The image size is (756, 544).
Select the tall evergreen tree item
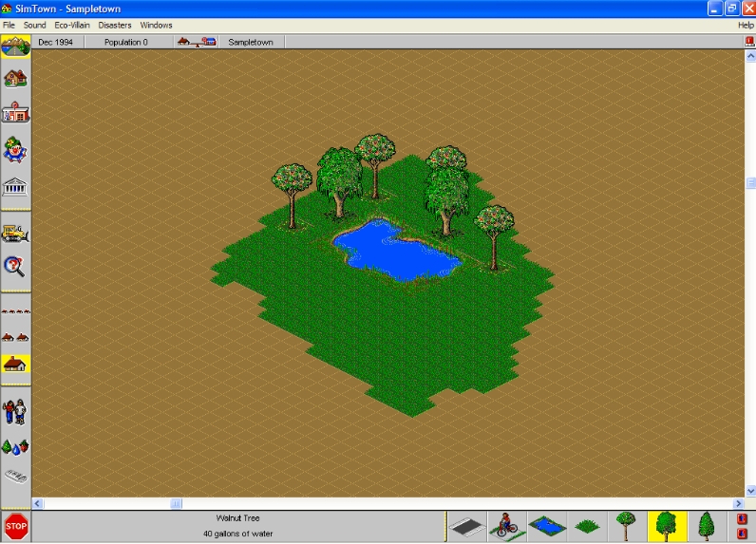(707, 526)
